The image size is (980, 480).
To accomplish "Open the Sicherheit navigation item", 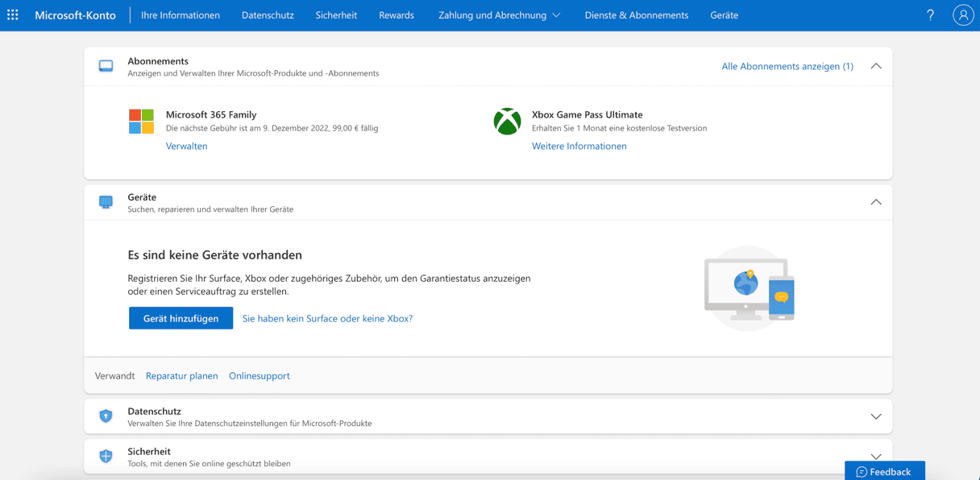I will click(336, 15).
